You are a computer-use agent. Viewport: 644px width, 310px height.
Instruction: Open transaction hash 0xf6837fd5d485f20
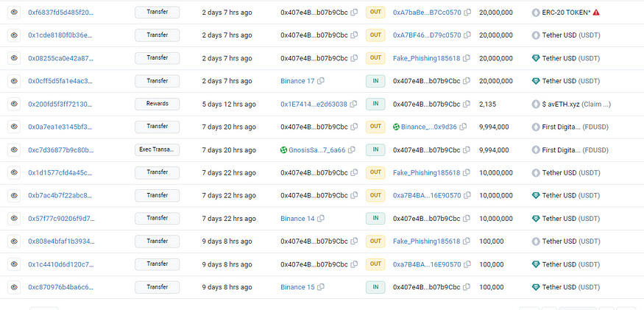coord(61,13)
